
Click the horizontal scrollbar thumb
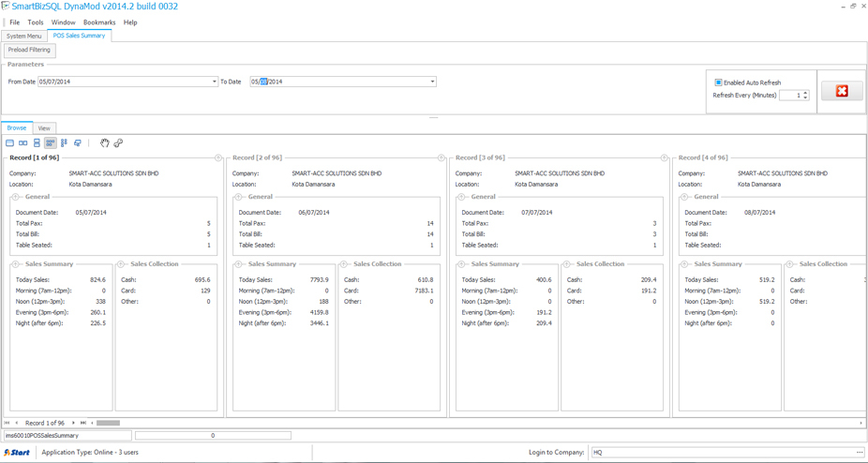click(108, 423)
